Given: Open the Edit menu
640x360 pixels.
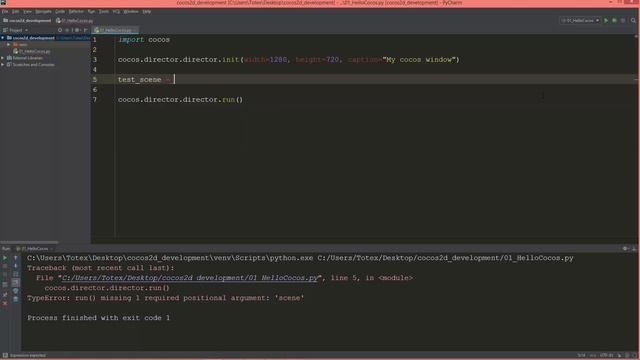Looking at the screenshot, I should tap(16, 11).
